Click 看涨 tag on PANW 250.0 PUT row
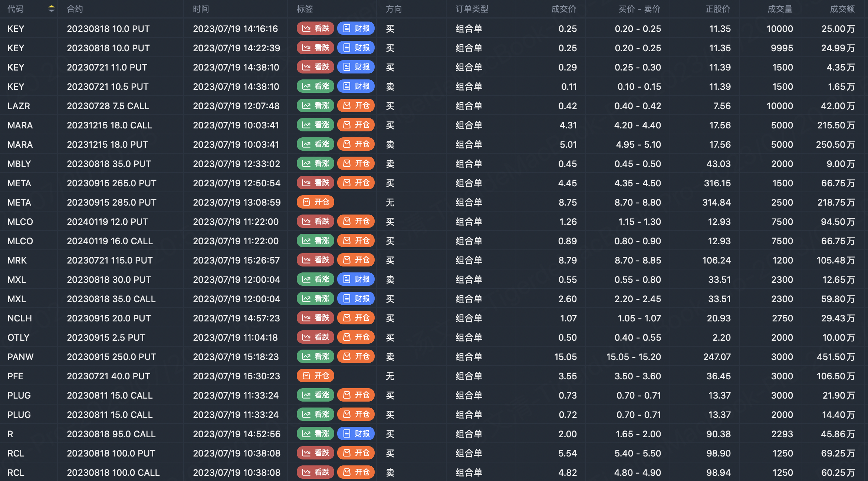The height and width of the screenshot is (481, 868). (x=315, y=357)
